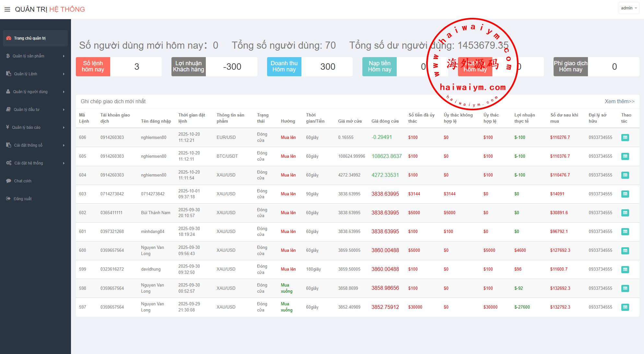Click the hamburger menu icon
644x354 pixels.
[7, 9]
